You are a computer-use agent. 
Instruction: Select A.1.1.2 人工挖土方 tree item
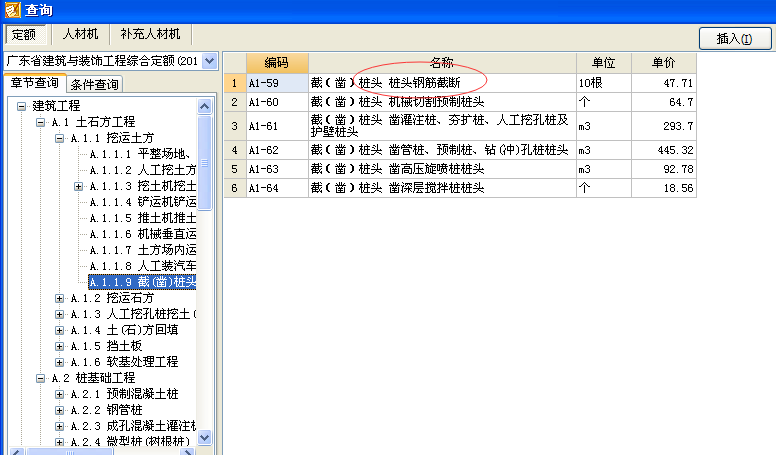coord(143,170)
